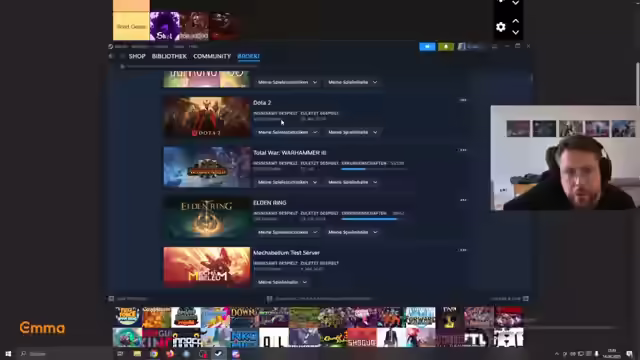Screen dimensions: 640x360
Task: Open File Explorer from the taskbar
Action: (137, 354)
